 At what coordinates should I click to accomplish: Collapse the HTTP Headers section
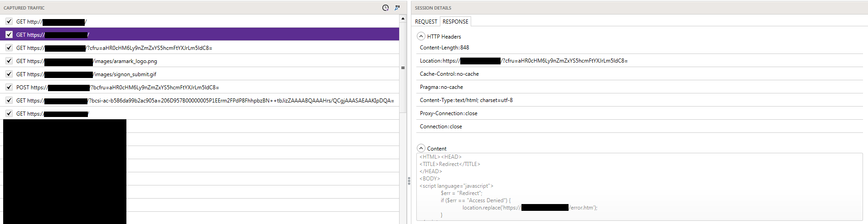[421, 36]
